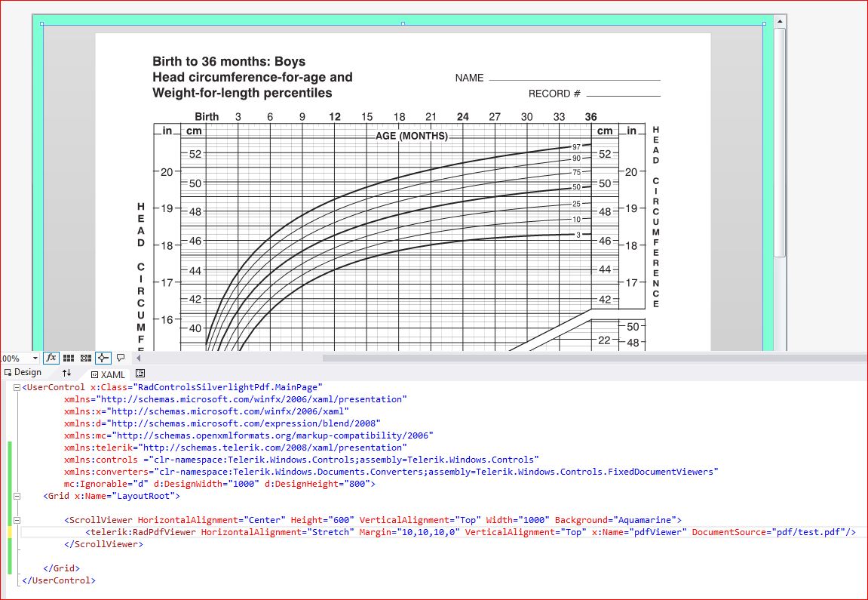
Task: Click the Margin="10,10,10,0" attribute
Action: (409, 532)
